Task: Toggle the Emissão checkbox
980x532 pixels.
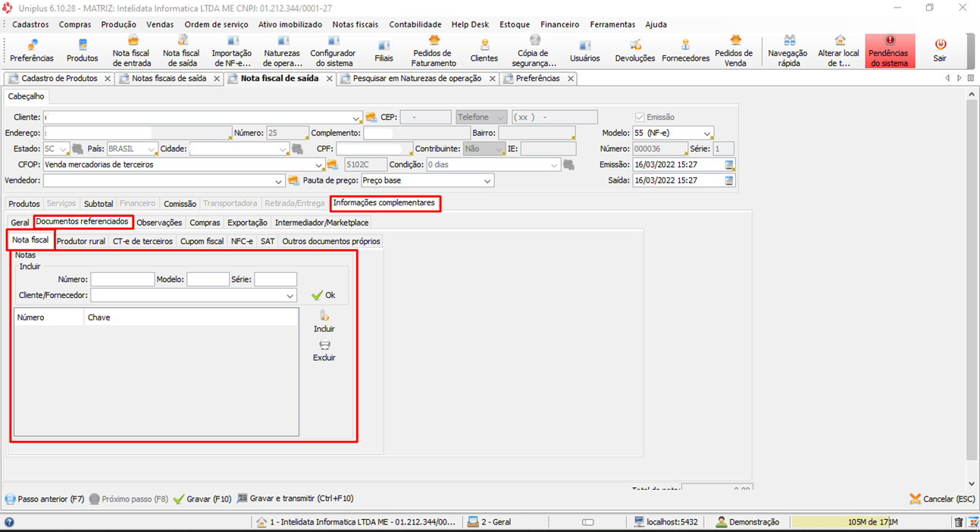Action: point(640,117)
